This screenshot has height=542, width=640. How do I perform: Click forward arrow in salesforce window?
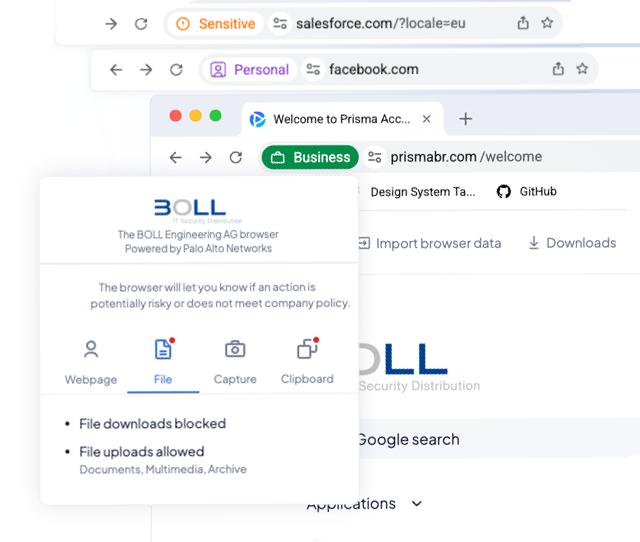111,24
